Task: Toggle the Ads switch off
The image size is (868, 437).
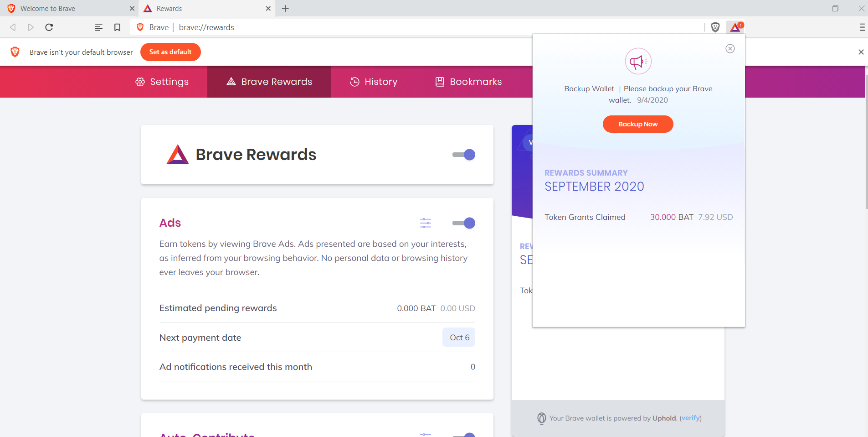Action: pos(464,223)
